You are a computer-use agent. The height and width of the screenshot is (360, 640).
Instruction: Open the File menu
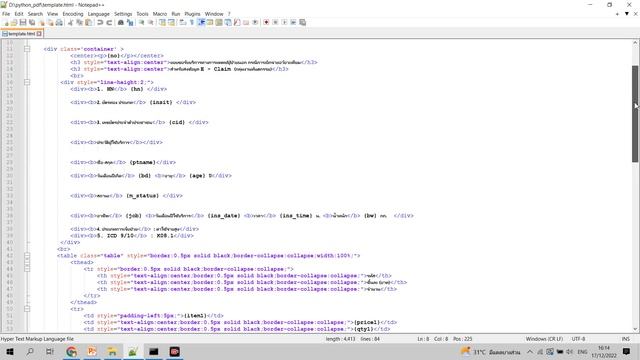[6, 14]
